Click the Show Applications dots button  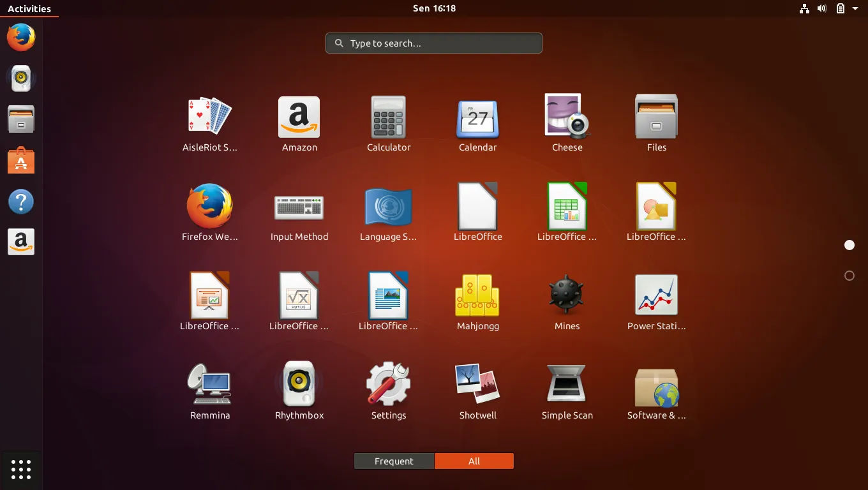[21, 470]
